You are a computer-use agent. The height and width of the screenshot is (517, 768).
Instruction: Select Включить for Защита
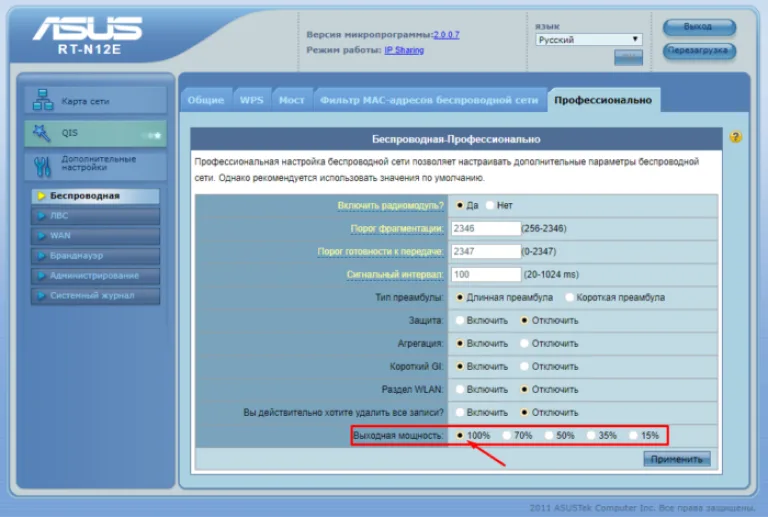click(x=459, y=321)
